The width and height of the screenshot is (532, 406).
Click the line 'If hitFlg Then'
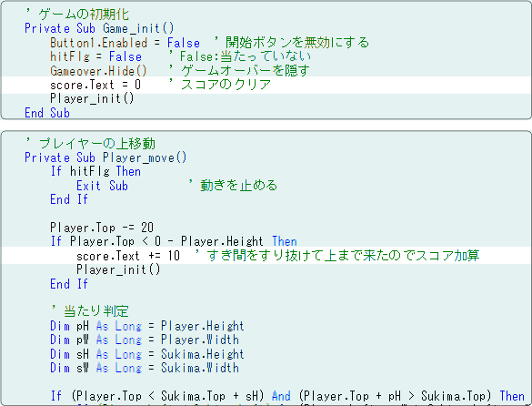point(95,171)
